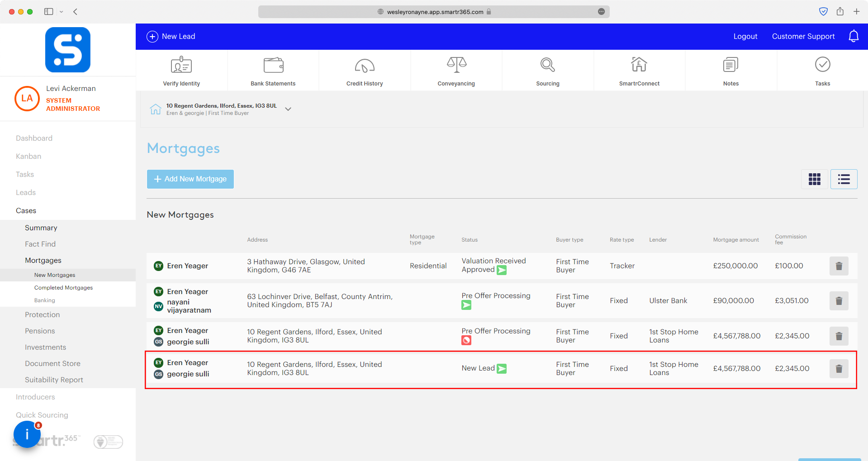This screenshot has height=461, width=868.
Task: Open Kanban from sidebar
Action: pyautogui.click(x=28, y=157)
